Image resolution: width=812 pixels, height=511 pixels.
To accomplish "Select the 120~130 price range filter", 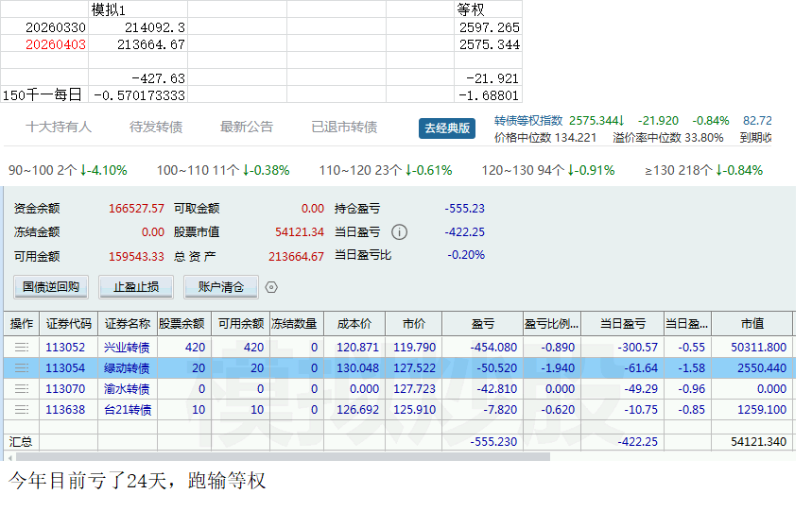I will click(x=548, y=171).
